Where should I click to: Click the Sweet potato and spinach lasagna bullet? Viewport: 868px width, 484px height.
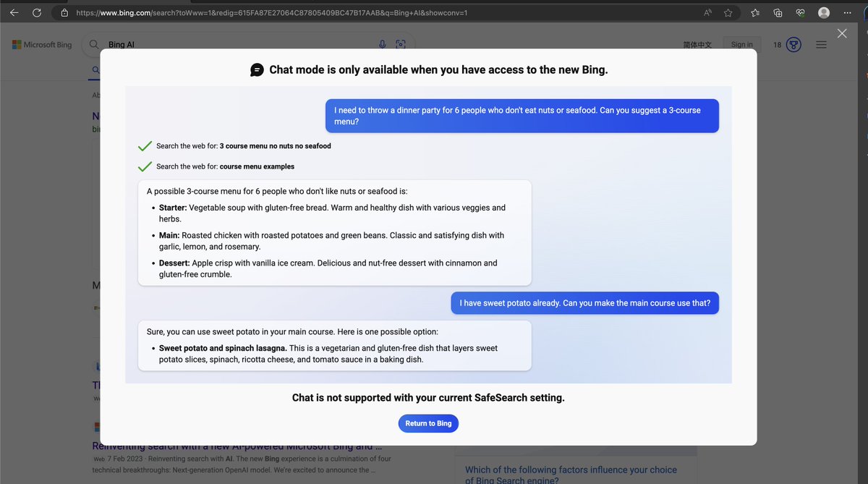[328, 354]
